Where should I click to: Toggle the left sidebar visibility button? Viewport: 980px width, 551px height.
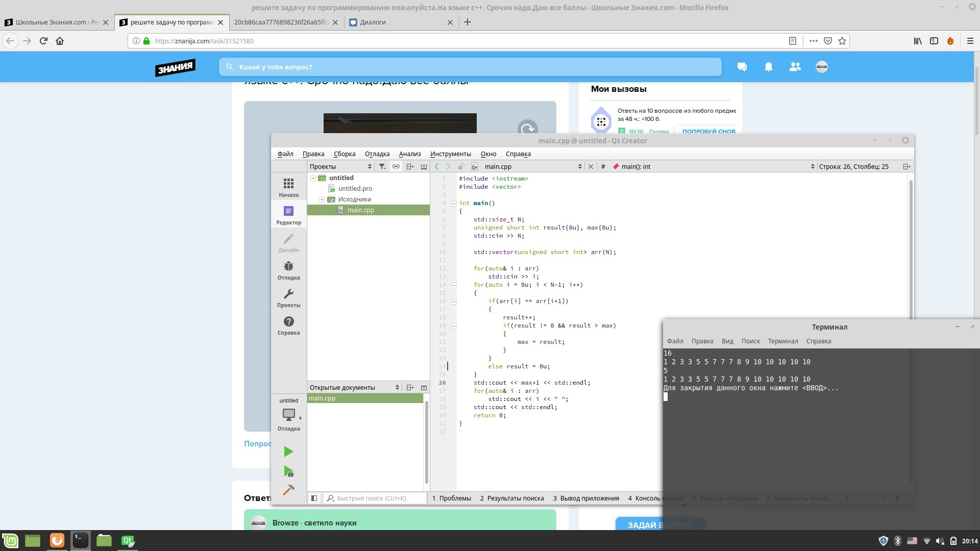(314, 498)
